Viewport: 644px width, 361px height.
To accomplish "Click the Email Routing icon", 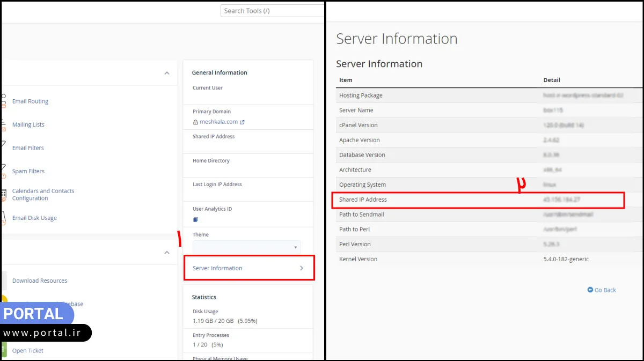I will tap(3, 101).
